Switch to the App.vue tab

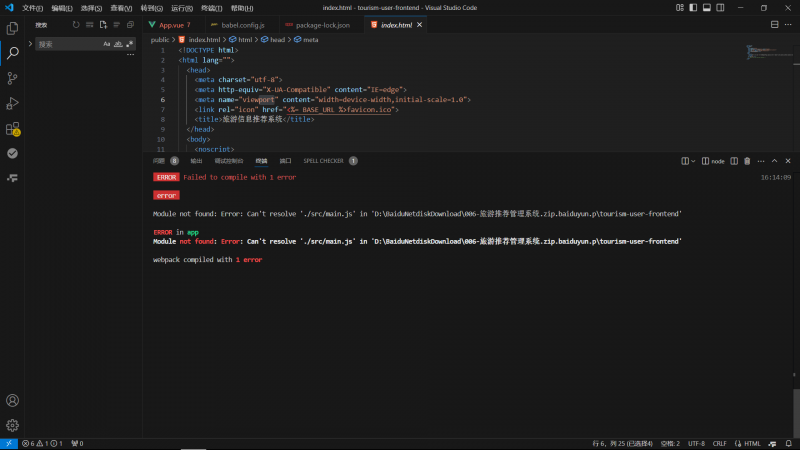(x=171, y=24)
